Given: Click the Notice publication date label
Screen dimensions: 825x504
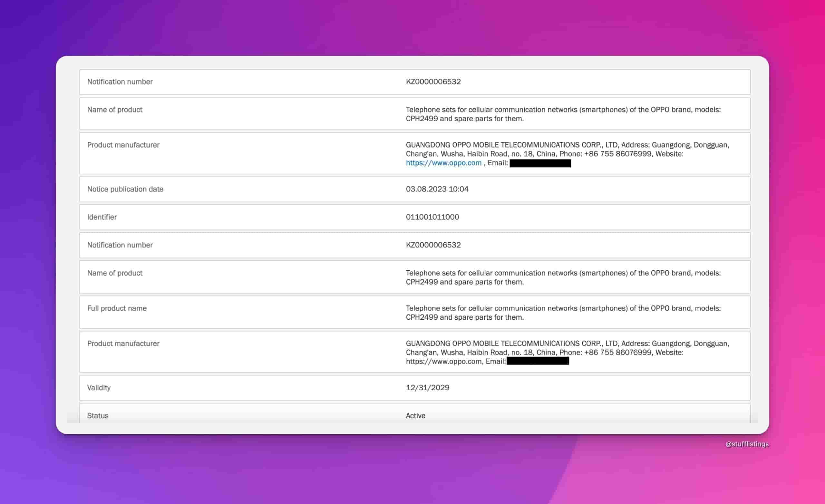Looking at the screenshot, I should coord(125,189).
